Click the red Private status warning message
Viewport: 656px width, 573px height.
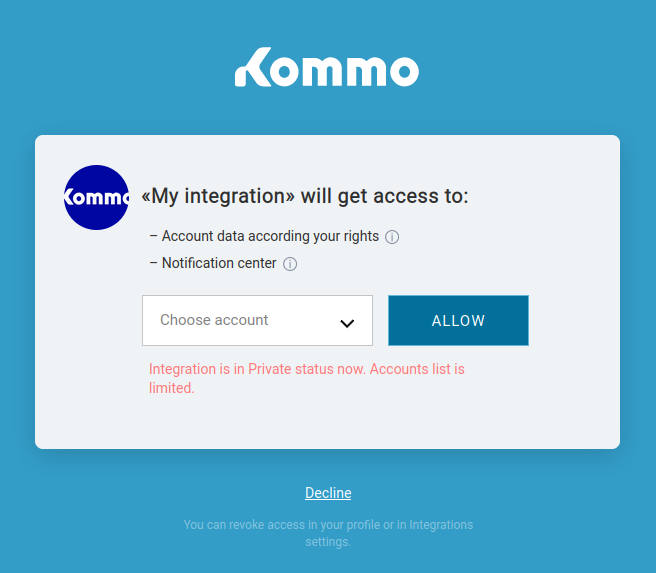(307, 379)
